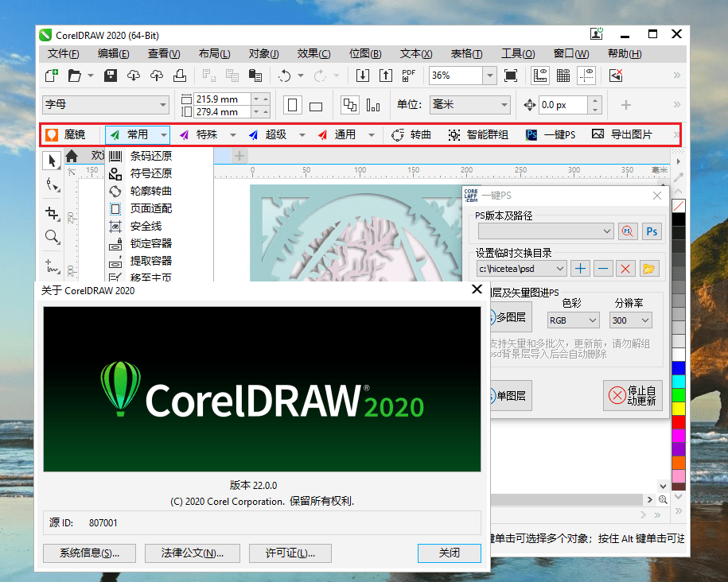The width and height of the screenshot is (728, 582).
Task: Click the cloud upload icon
Action: pos(157,76)
